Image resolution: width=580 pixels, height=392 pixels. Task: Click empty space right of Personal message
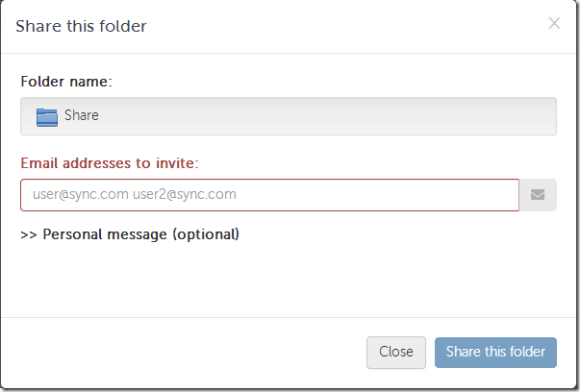point(404,234)
